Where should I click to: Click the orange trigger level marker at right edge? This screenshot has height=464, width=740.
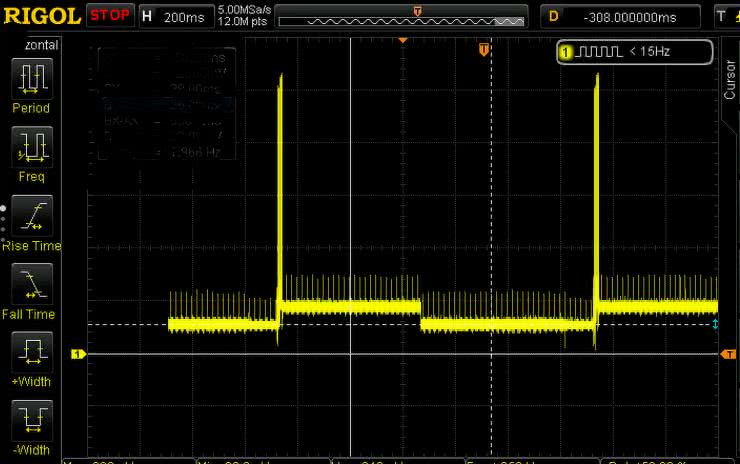729,354
